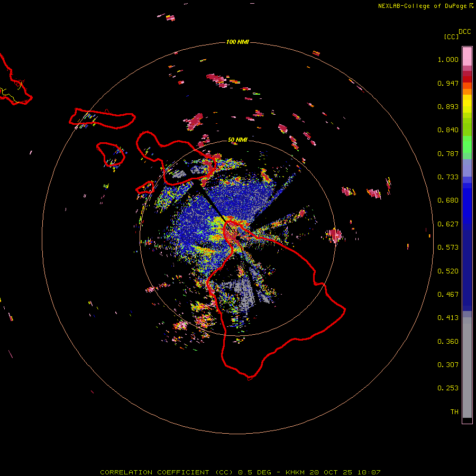Viewport: 476px width, 476px height.
Task: Click the 0.307 color scale value
Action: tap(448, 365)
